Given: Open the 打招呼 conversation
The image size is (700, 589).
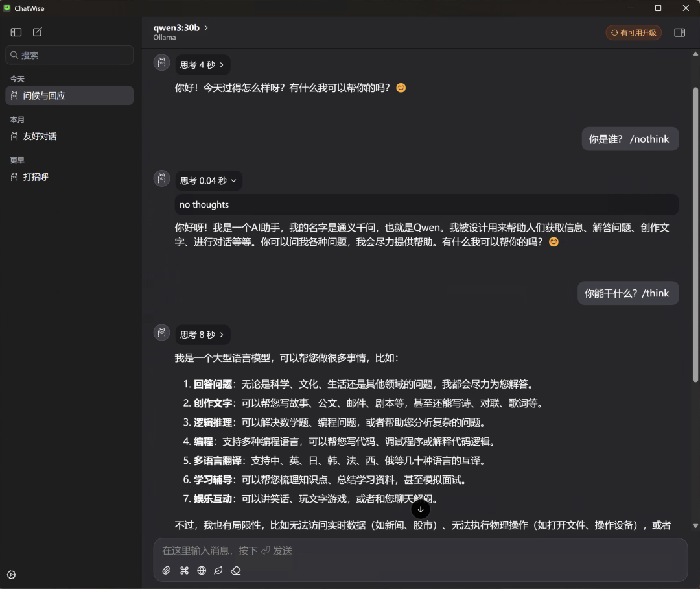Looking at the screenshot, I should click(x=69, y=177).
